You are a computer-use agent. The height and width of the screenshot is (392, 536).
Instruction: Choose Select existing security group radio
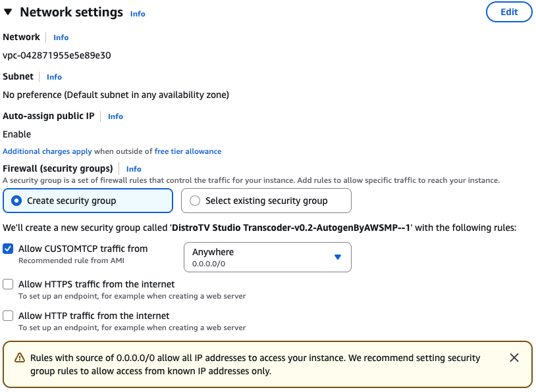pos(195,201)
